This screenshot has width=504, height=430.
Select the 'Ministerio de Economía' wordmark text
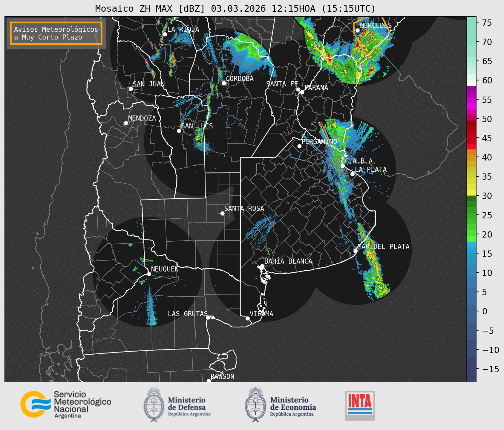point(293,406)
